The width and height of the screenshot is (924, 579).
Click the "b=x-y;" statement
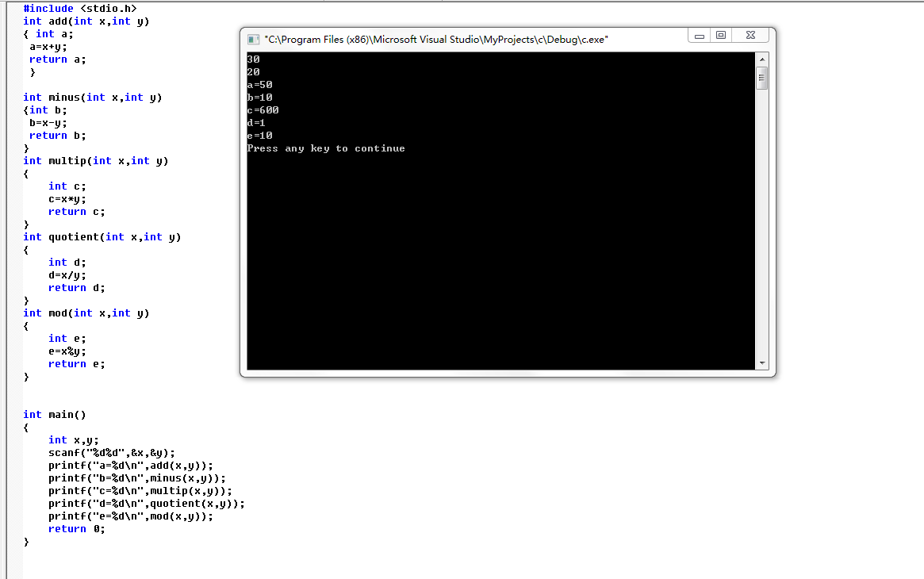pos(48,123)
